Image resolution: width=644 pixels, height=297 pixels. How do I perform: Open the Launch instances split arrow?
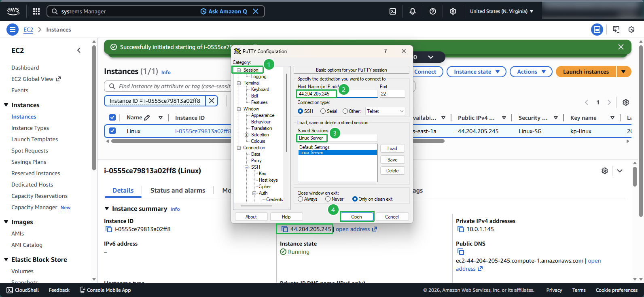pyautogui.click(x=624, y=72)
